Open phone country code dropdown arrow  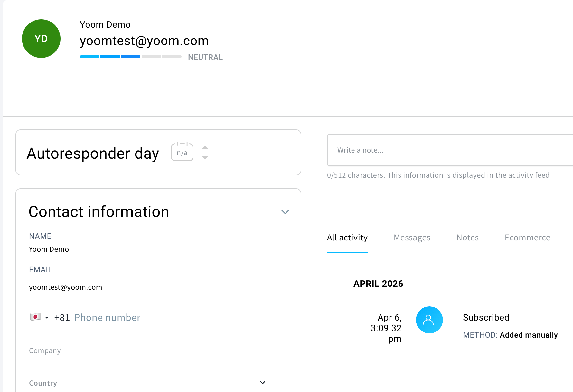47,318
